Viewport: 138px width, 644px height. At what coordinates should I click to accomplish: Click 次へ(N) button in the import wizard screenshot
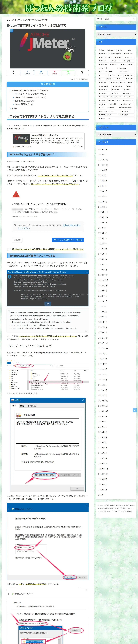[x=70, y=577]
